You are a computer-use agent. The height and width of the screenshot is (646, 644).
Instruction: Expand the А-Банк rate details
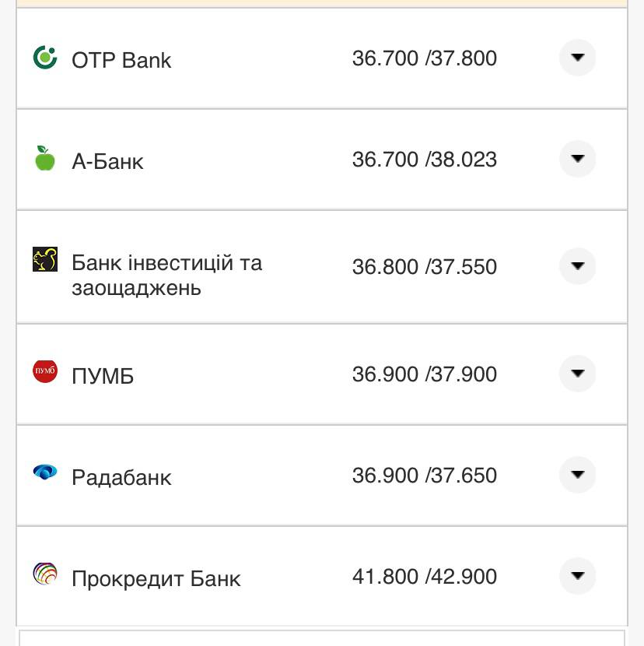577,159
